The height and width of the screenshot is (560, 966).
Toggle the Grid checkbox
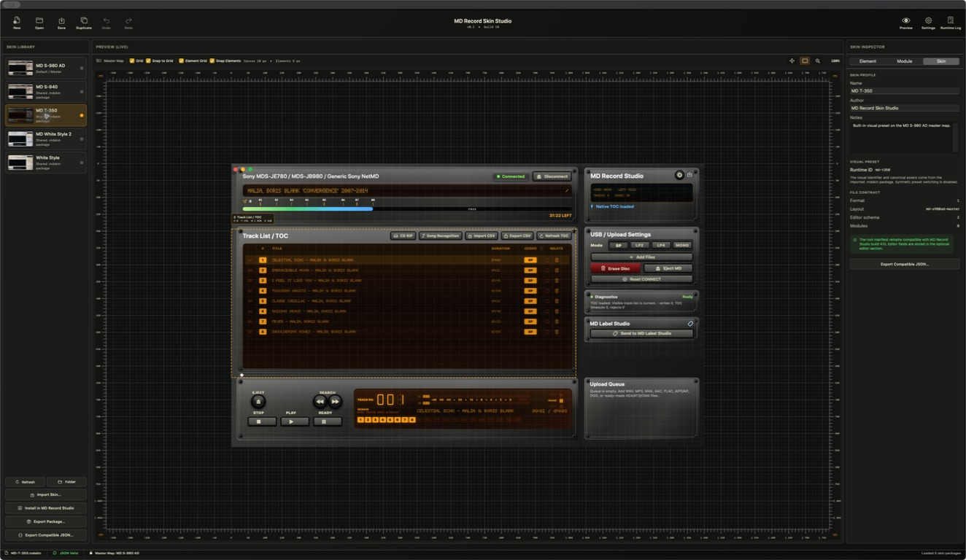tap(132, 61)
